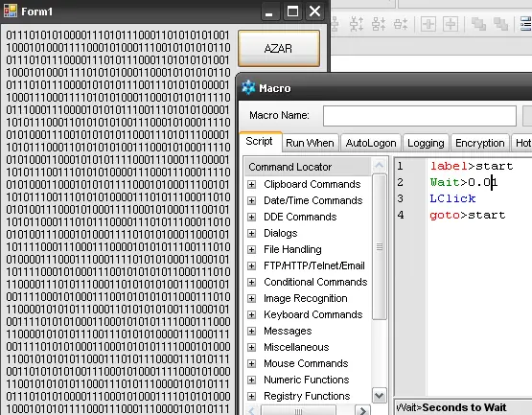This screenshot has width=532, height=415.
Task: Click the horizontal scrollbar right arrow
Action: pos(362,410)
